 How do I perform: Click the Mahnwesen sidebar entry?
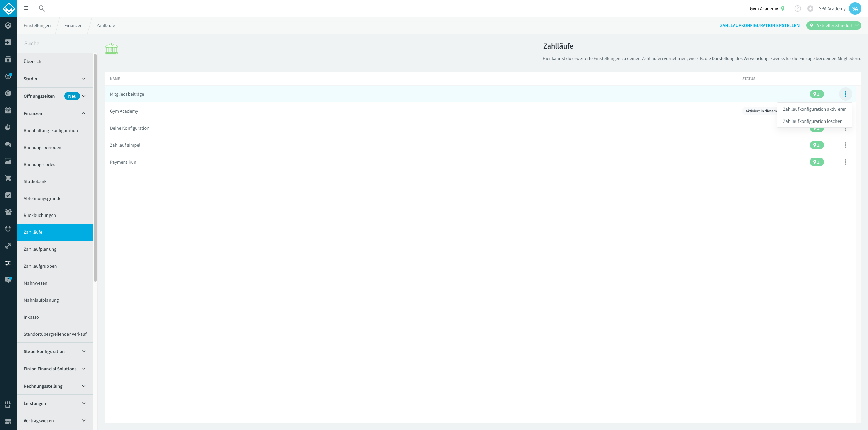55,283
